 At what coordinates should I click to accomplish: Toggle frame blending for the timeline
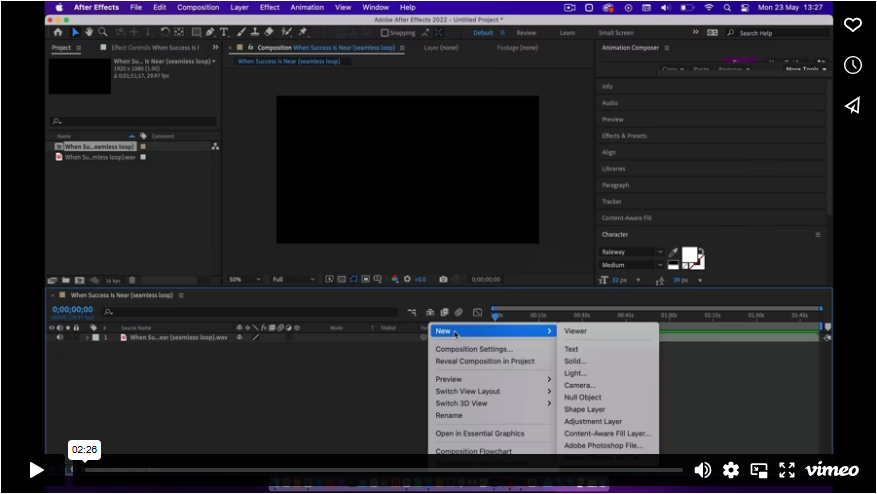tap(444, 312)
